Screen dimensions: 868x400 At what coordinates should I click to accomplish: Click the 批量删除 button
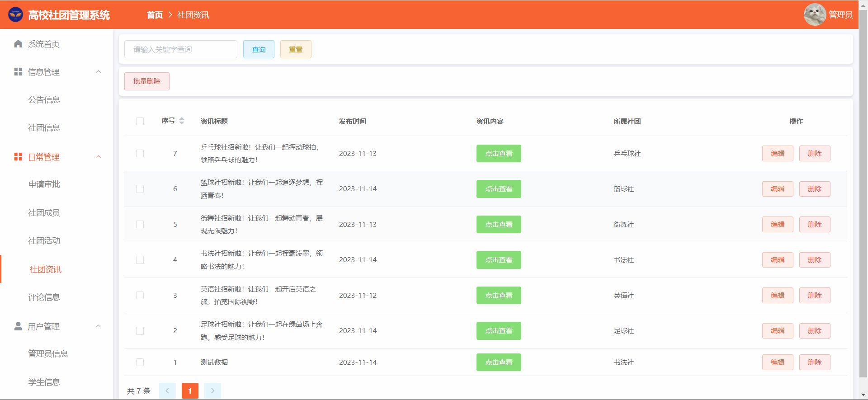coord(147,81)
